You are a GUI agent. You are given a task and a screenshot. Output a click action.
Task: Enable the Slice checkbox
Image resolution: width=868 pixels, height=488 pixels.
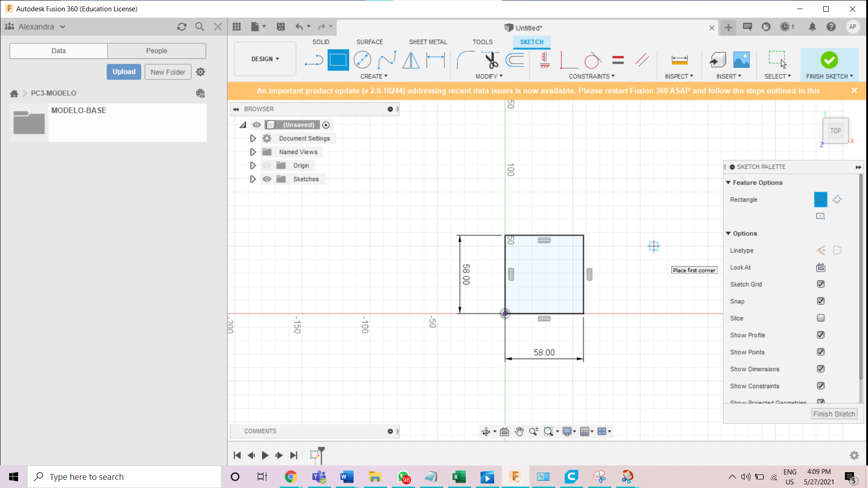point(821,318)
